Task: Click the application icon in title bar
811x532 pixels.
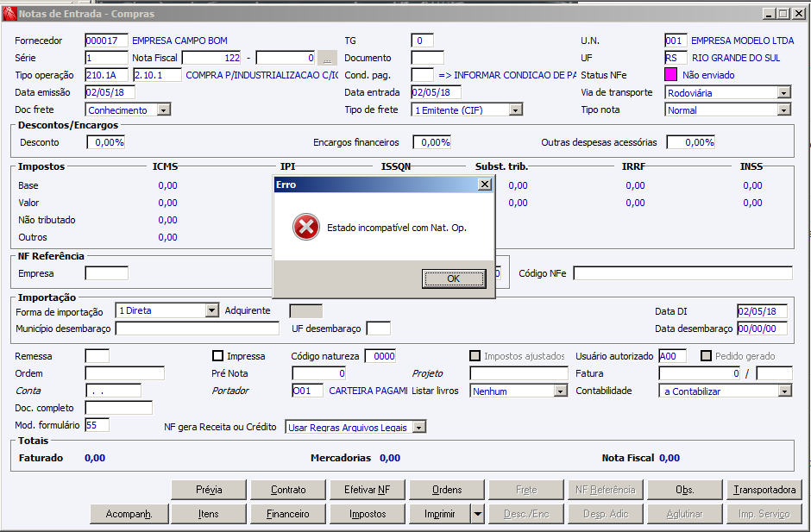Action: pos(9,14)
